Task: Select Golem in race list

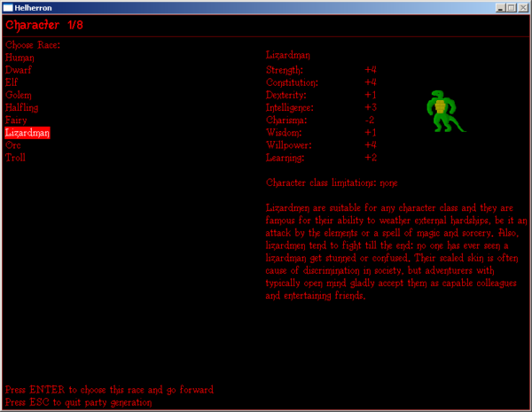Action: tap(19, 94)
